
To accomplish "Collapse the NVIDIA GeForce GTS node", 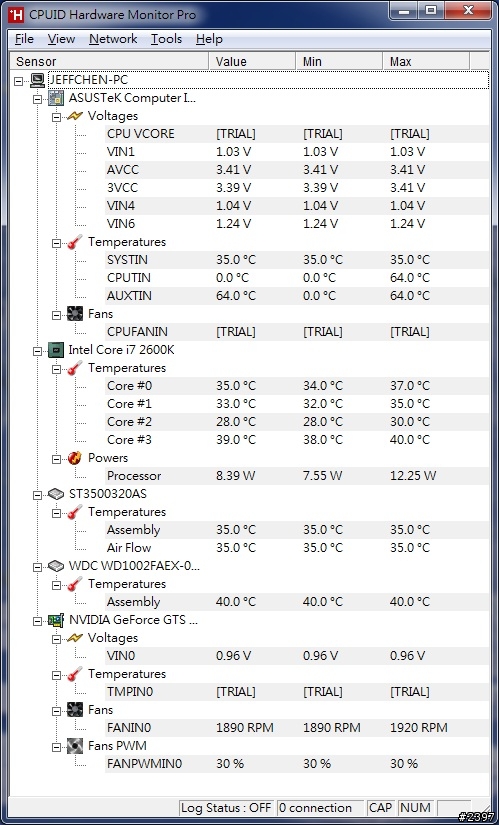I will 37,620.
